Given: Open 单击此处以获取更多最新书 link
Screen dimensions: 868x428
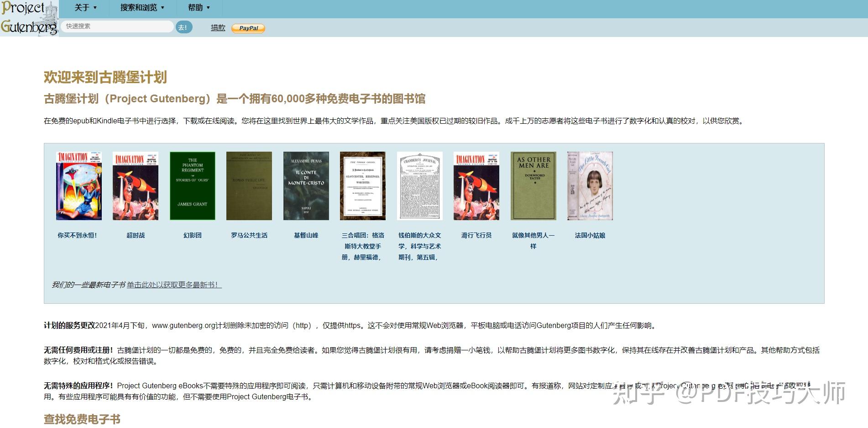Looking at the screenshot, I should coord(174,285).
